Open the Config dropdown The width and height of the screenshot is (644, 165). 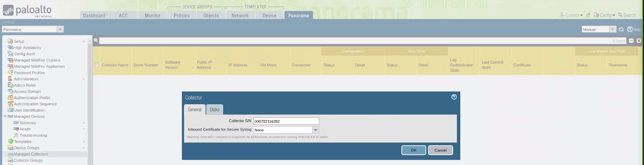tap(604, 15)
